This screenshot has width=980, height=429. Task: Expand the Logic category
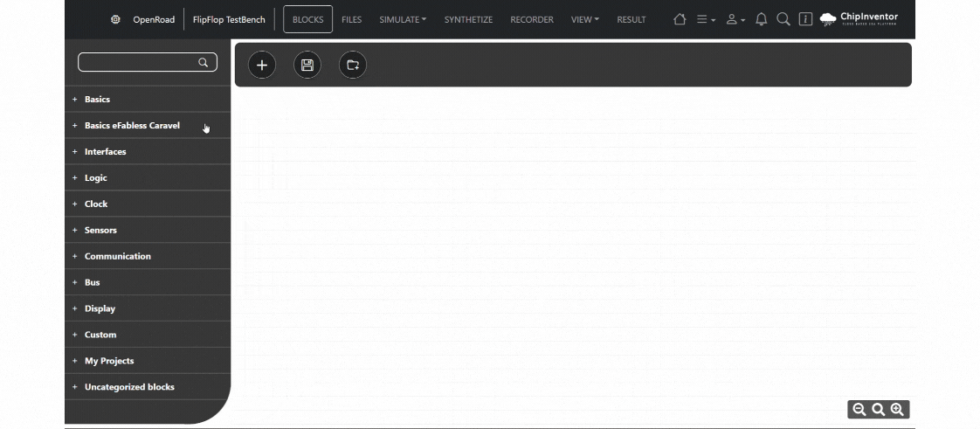point(148,178)
